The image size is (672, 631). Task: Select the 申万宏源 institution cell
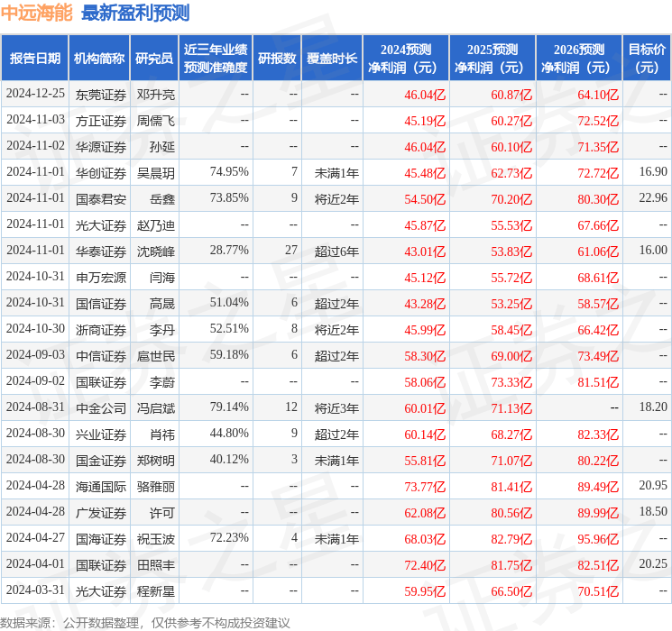pyautogui.click(x=101, y=278)
